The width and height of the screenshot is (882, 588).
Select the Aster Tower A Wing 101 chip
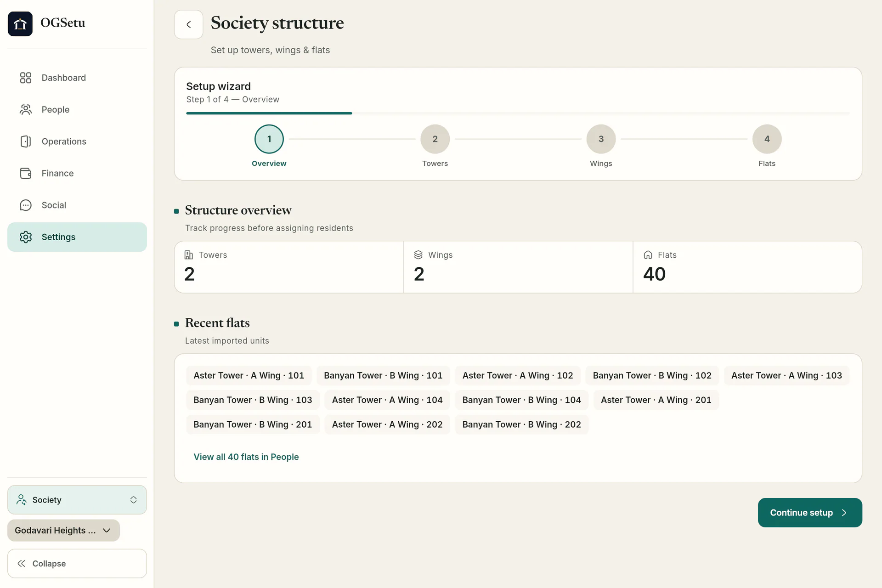[x=249, y=375]
